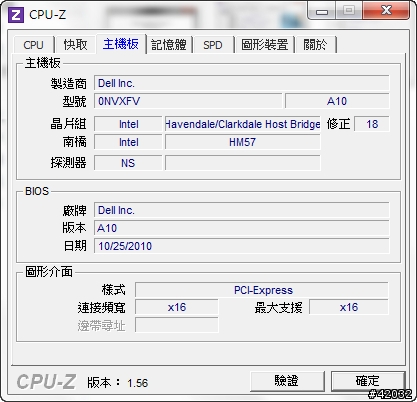
Task: Click the 連接頻寬 x16 field
Action: (177, 307)
